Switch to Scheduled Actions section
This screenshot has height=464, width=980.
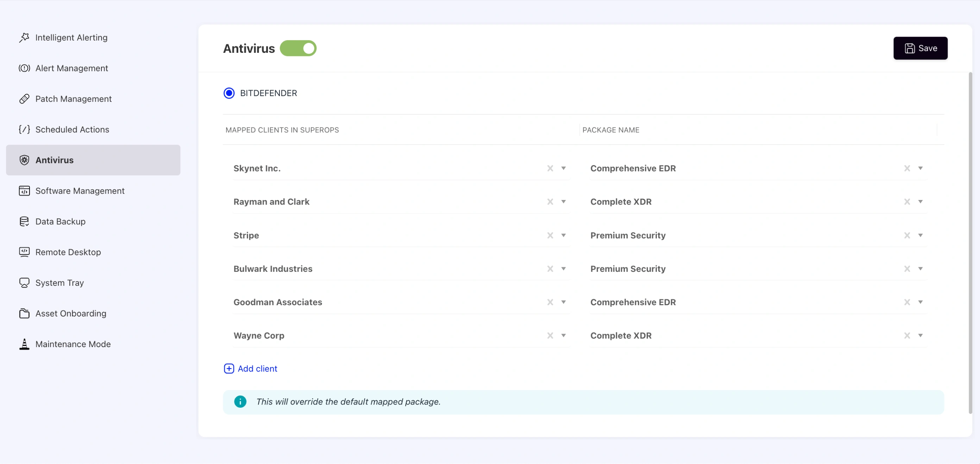(x=93, y=129)
